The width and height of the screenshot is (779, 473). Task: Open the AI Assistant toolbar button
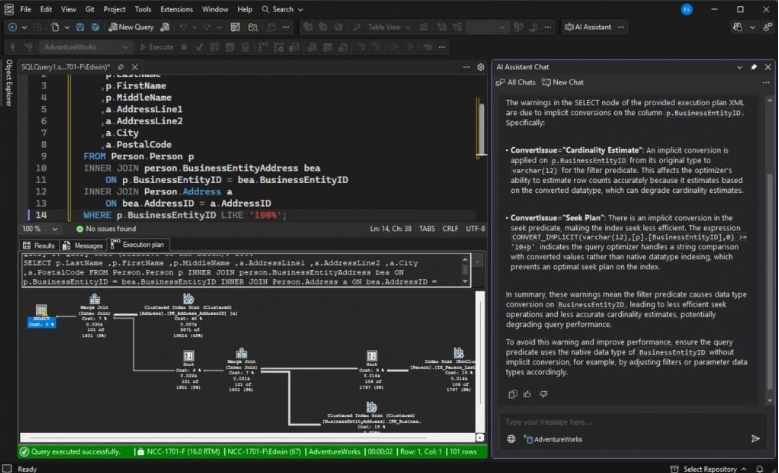pyautogui.click(x=588, y=27)
